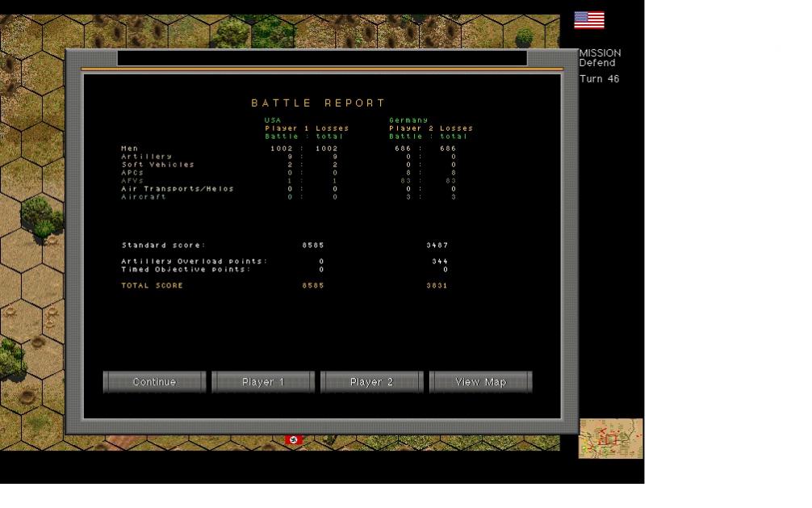
Task: Click the Soft Vehicles row label
Action: point(157,165)
